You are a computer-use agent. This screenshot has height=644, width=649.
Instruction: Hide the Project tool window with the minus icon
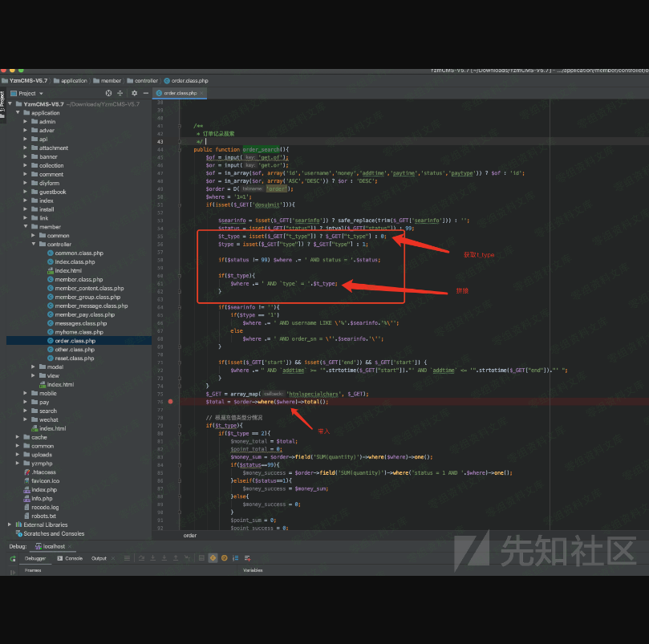[144, 93]
